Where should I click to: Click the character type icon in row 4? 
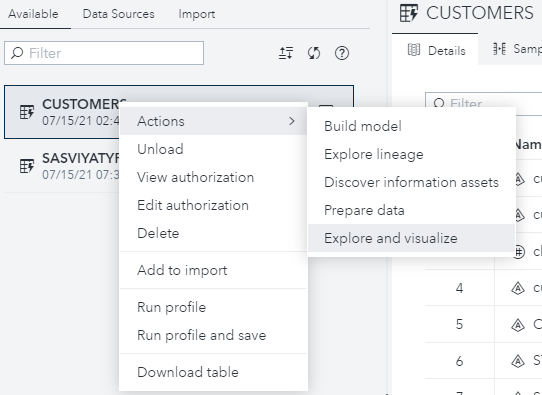518,288
